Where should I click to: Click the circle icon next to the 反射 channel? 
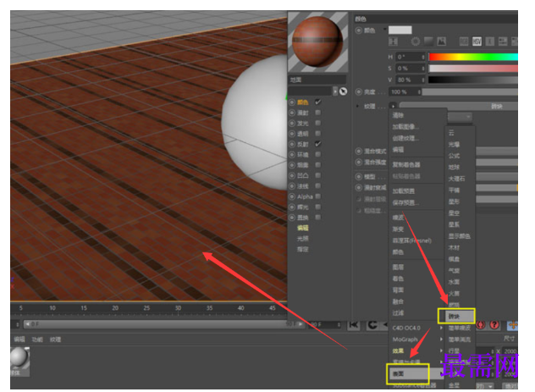click(x=292, y=144)
